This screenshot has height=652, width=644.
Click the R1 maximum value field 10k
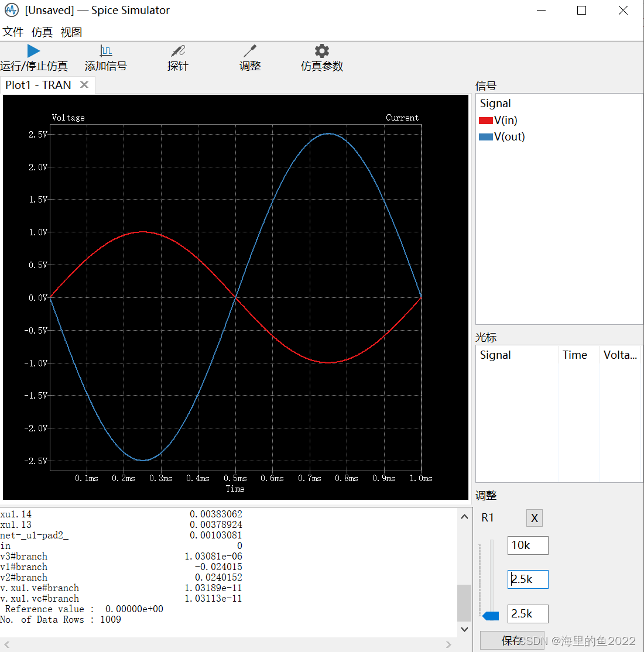[x=527, y=545]
